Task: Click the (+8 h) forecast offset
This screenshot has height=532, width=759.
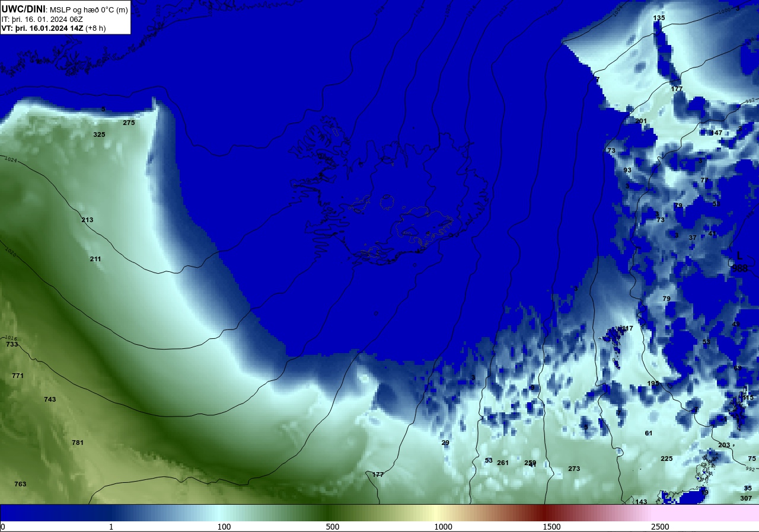Action: tap(95, 28)
